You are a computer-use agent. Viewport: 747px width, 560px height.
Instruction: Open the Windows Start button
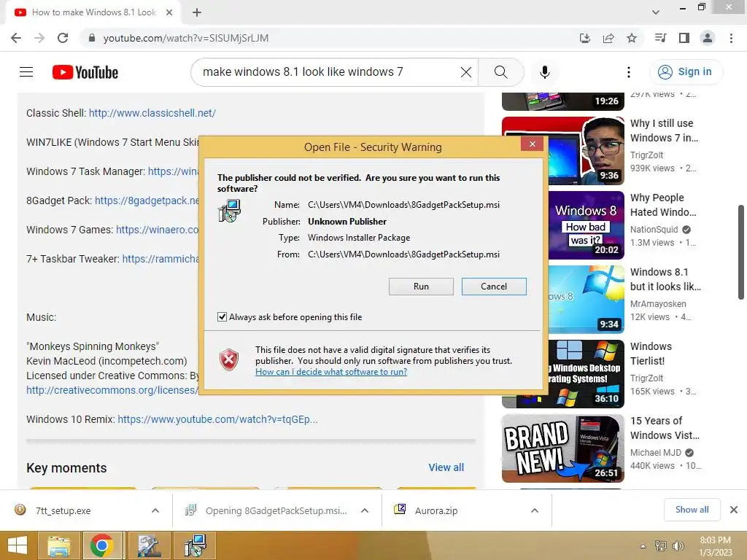tap(18, 545)
